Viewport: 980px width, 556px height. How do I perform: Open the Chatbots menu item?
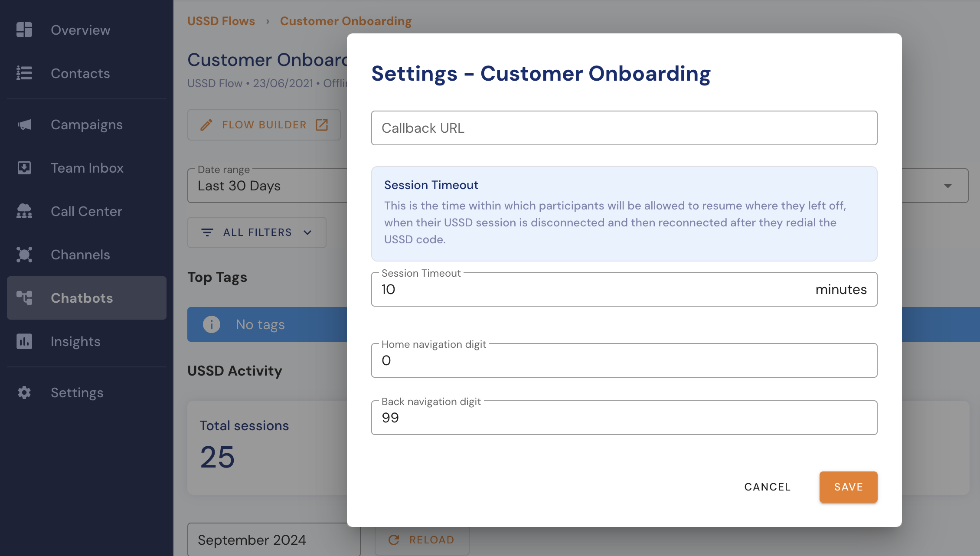pyautogui.click(x=87, y=298)
